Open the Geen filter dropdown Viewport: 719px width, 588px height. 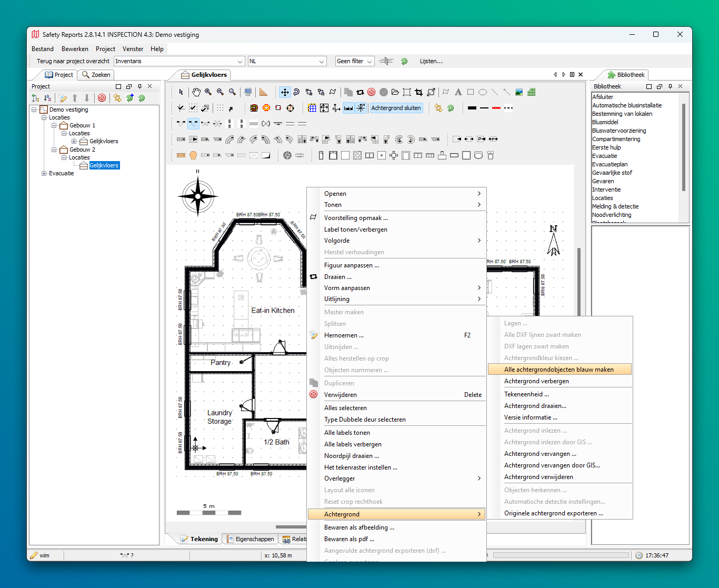pos(355,61)
